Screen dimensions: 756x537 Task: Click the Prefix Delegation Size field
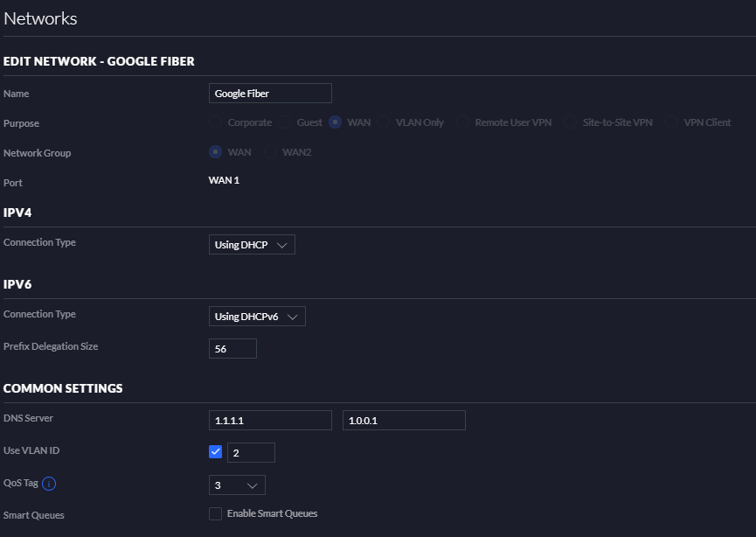click(232, 349)
